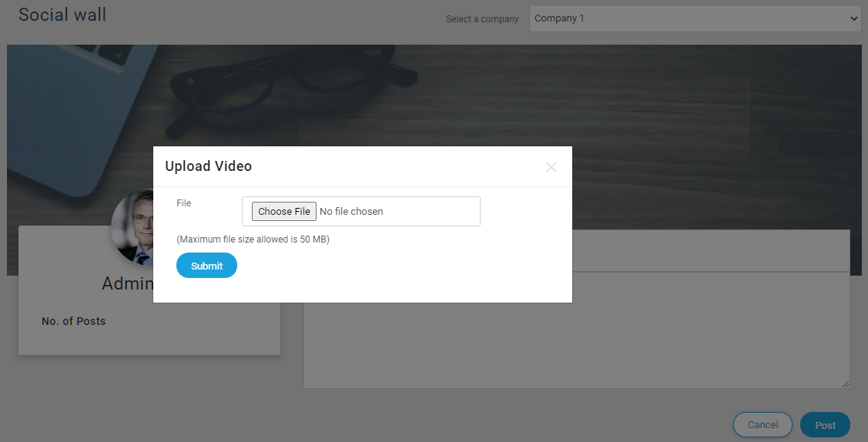
Task: Click the resize handle of text area
Action: click(x=845, y=383)
